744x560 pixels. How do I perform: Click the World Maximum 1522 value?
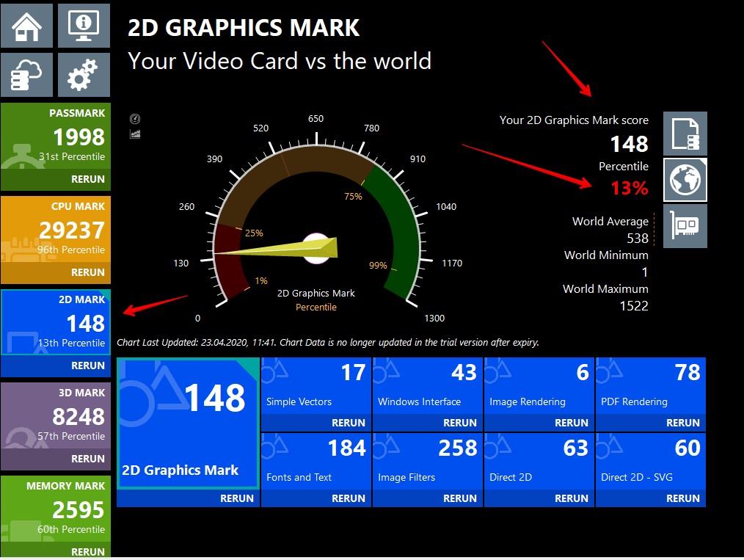click(x=634, y=305)
